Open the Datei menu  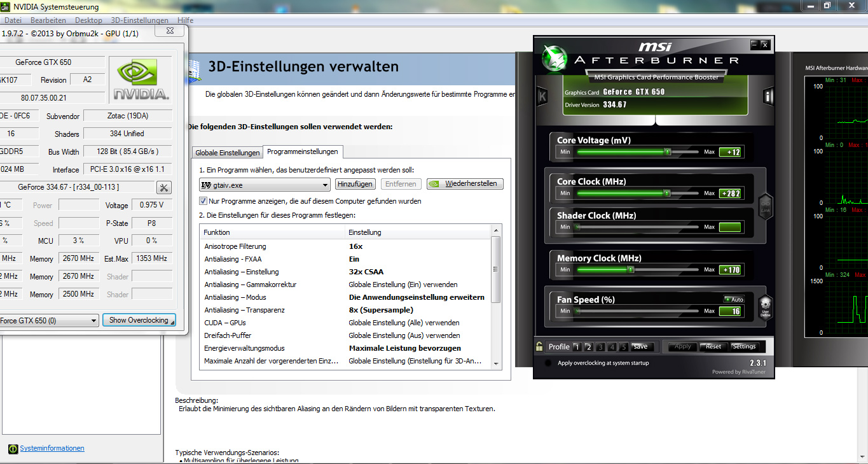pyautogui.click(x=13, y=20)
